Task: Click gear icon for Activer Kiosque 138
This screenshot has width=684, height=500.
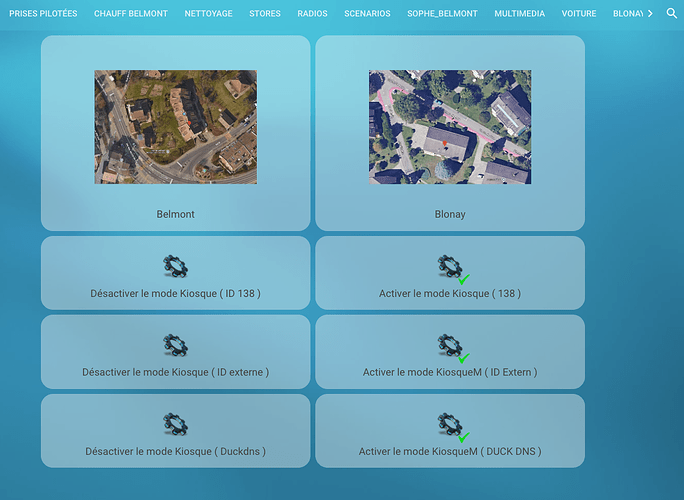Action: point(451,267)
